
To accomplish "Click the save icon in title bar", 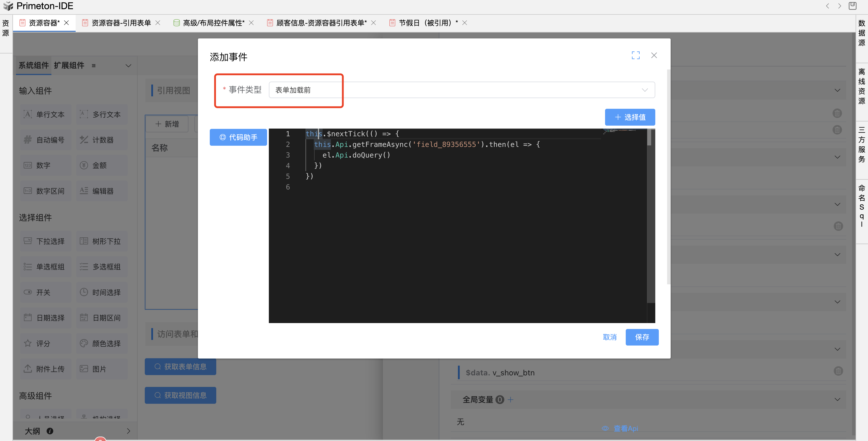I will click(853, 6).
